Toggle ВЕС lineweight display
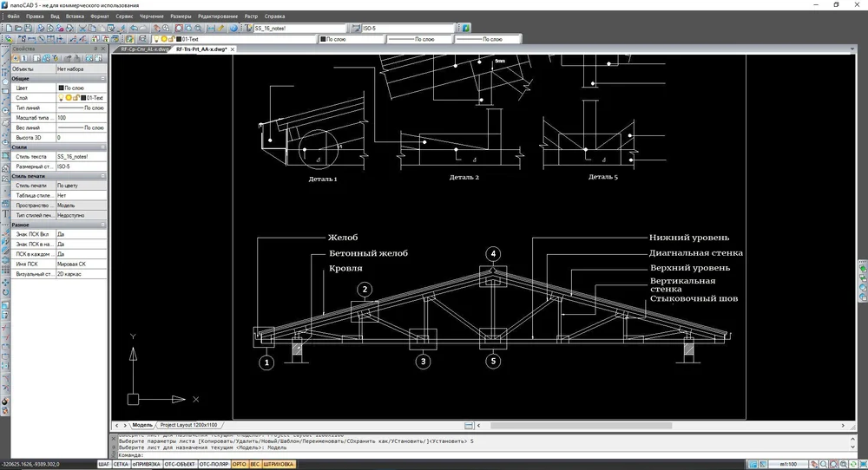The height and width of the screenshot is (470, 868). click(254, 464)
